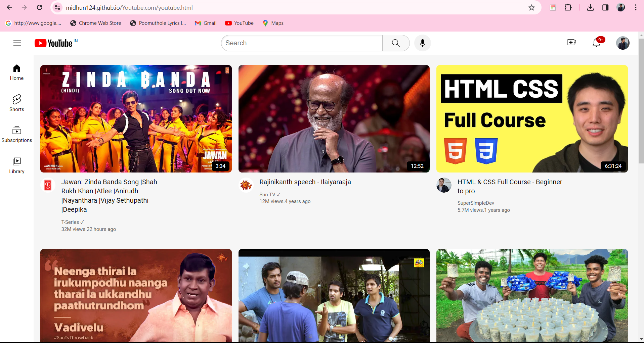Open browser downloads
Screen dimensions: 644x343
(x=590, y=7)
